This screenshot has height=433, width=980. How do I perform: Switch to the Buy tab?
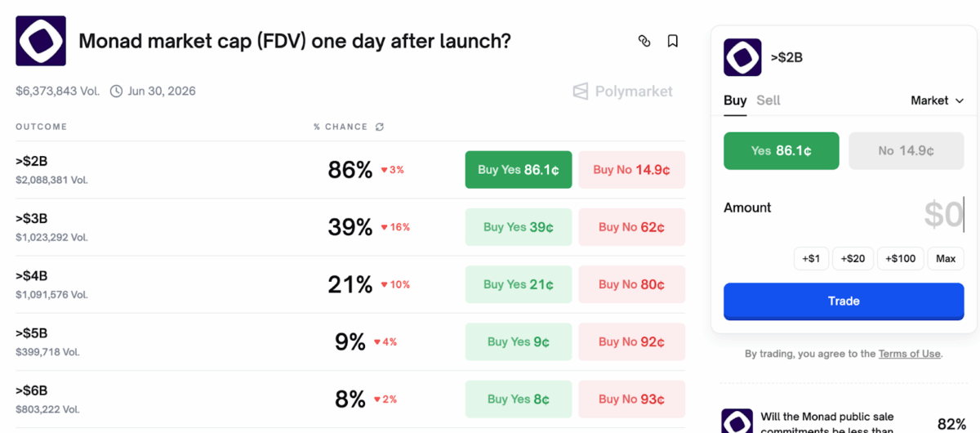[735, 100]
